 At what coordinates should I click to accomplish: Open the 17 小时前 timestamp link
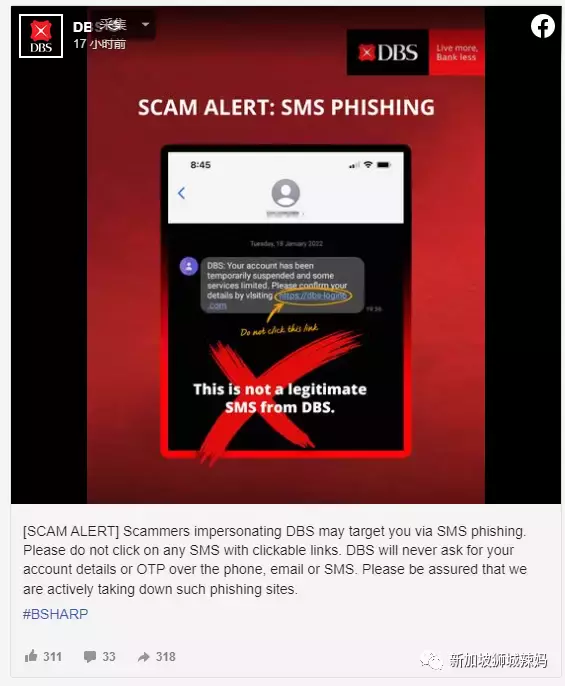click(x=100, y=44)
